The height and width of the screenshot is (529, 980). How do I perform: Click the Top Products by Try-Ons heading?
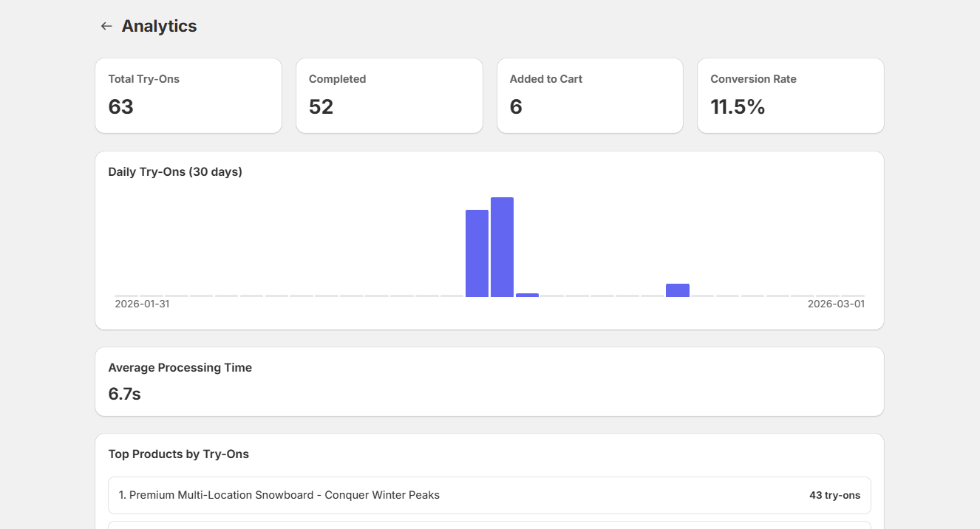pos(178,454)
